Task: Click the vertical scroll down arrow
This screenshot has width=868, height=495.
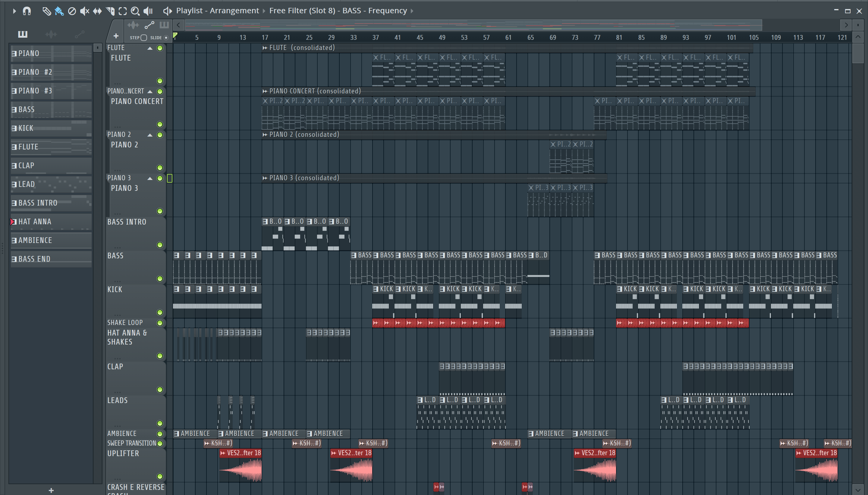Action: click(858, 490)
